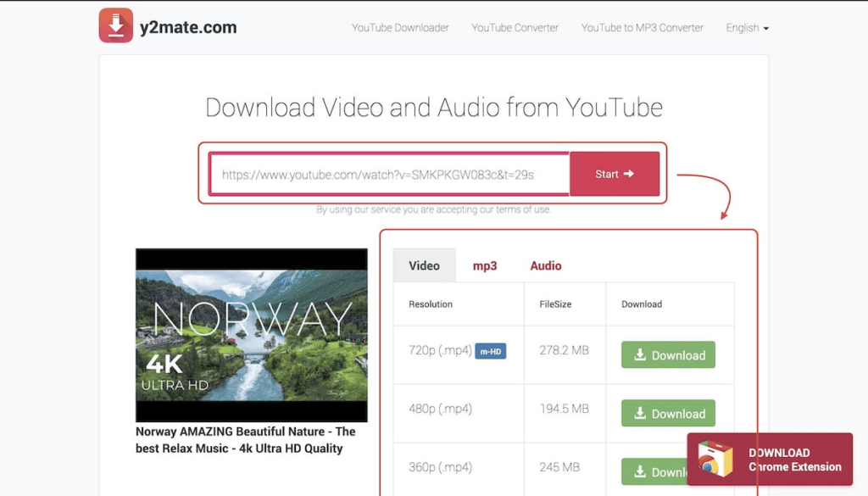868x496 pixels.
Task: Focus the YouTube URL input field
Action: (x=390, y=175)
